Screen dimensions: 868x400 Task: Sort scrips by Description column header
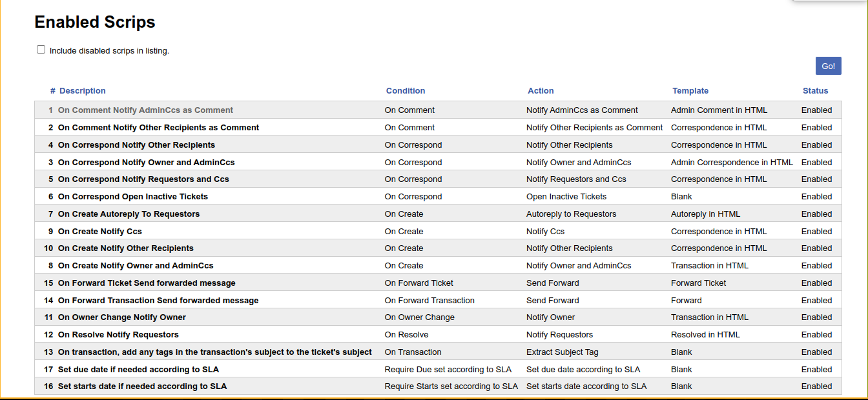tap(82, 91)
